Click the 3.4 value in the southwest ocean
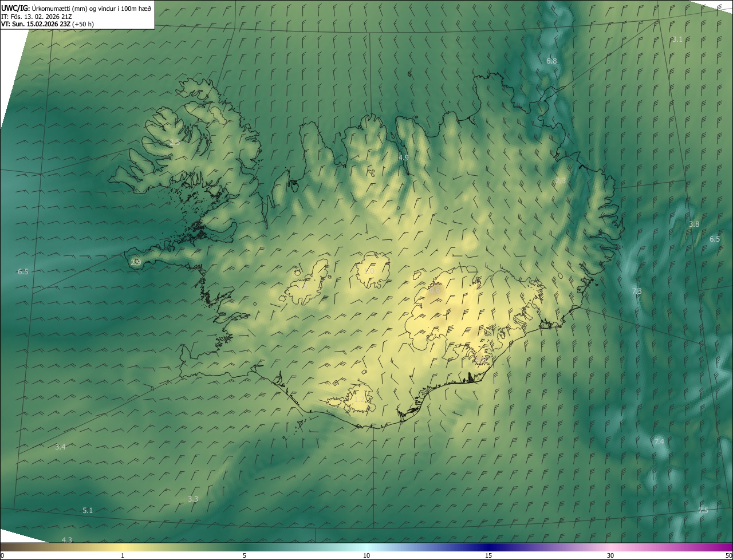 click(x=60, y=447)
